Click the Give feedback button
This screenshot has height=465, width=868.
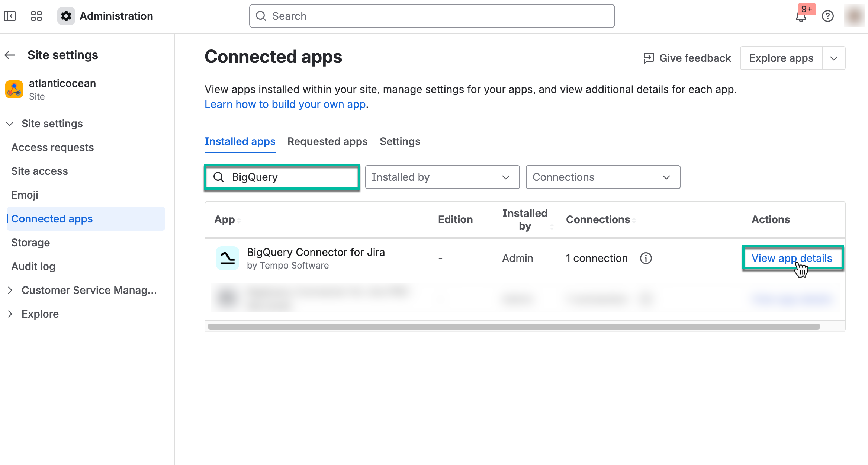tap(687, 58)
